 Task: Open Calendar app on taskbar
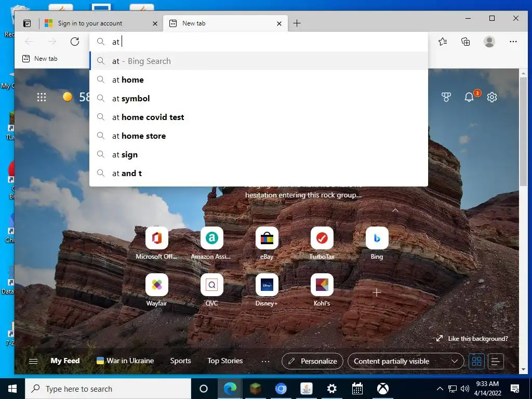[x=357, y=389]
